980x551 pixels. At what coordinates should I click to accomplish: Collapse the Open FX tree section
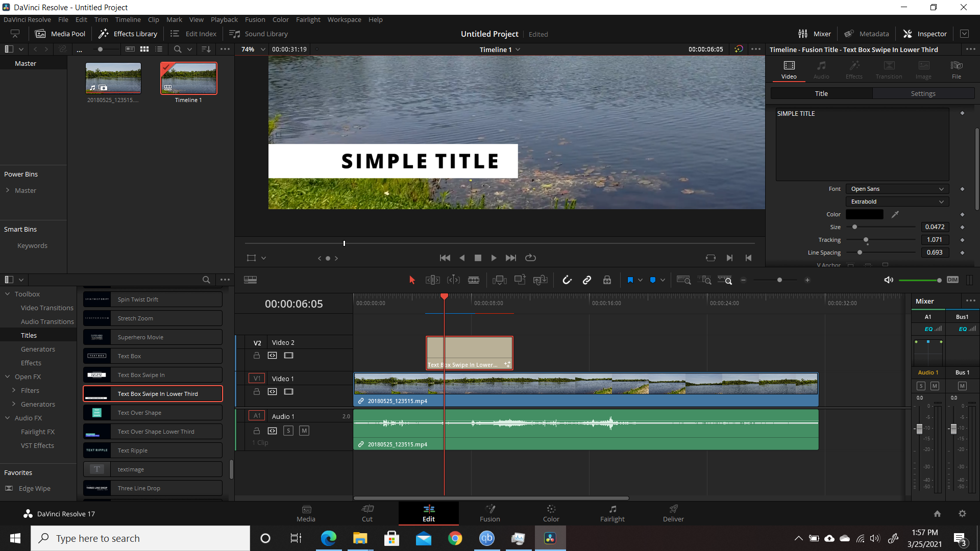coord(8,377)
